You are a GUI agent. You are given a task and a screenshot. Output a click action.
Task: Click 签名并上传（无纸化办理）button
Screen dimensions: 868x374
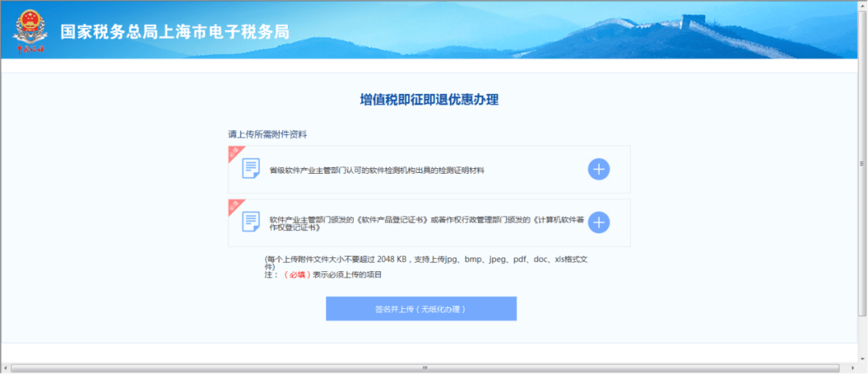tap(420, 309)
